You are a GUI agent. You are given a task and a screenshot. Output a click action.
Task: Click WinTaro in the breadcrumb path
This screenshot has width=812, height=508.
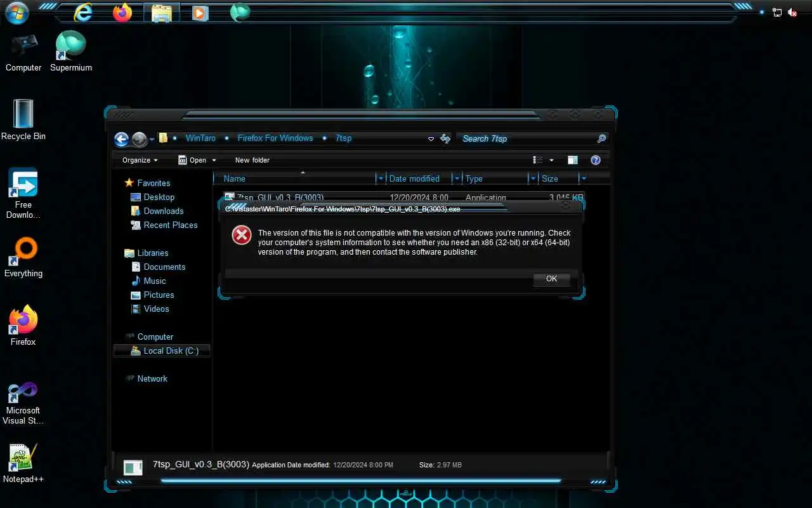click(x=200, y=138)
